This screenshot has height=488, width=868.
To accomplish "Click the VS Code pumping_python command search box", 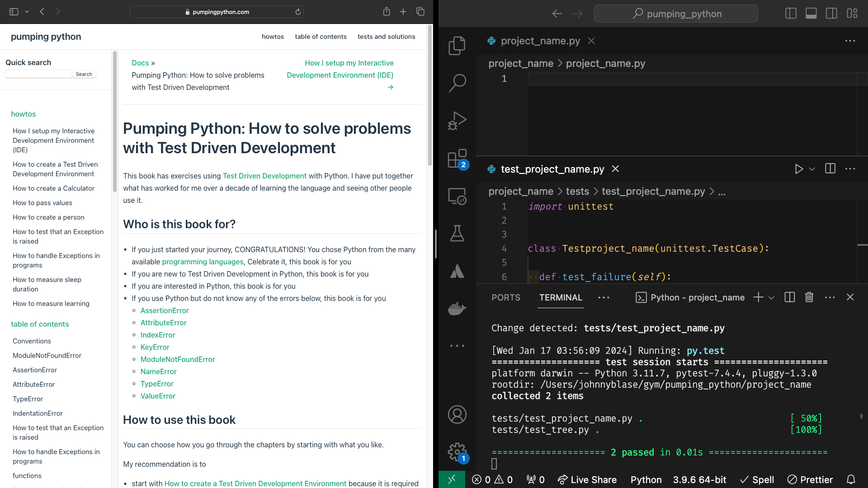I will point(676,14).
